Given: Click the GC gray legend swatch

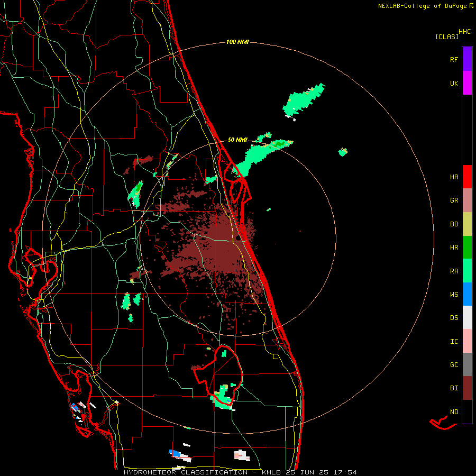Looking at the screenshot, I should pyautogui.click(x=467, y=364).
